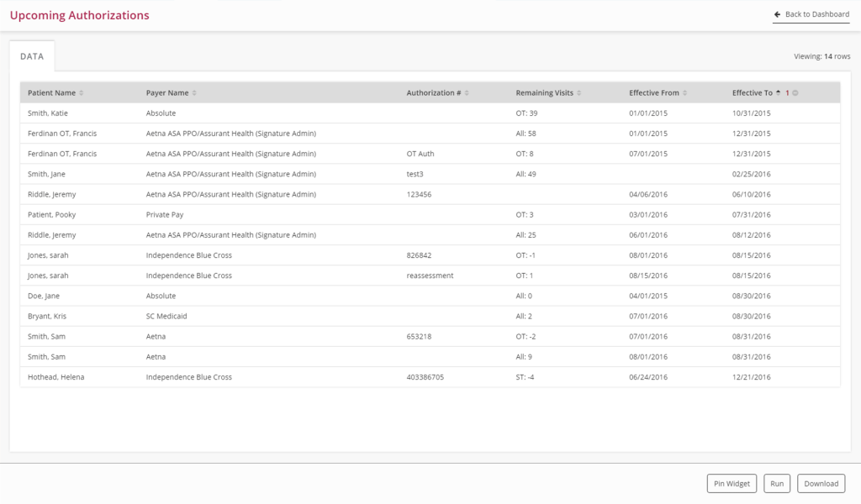Click the Run button
861x504 pixels.
click(777, 483)
